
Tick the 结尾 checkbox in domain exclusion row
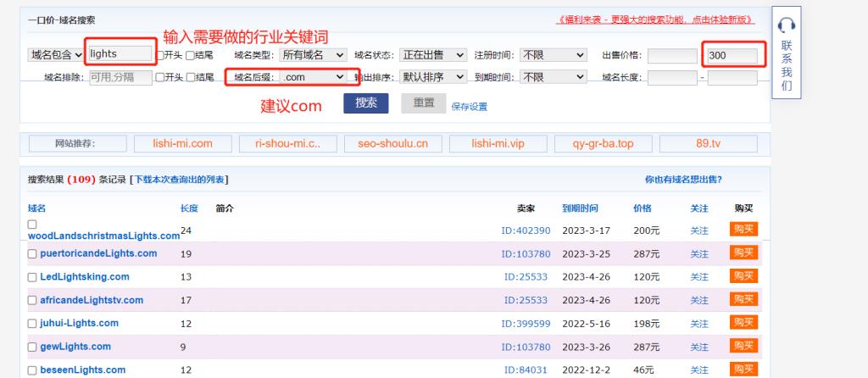point(190,77)
